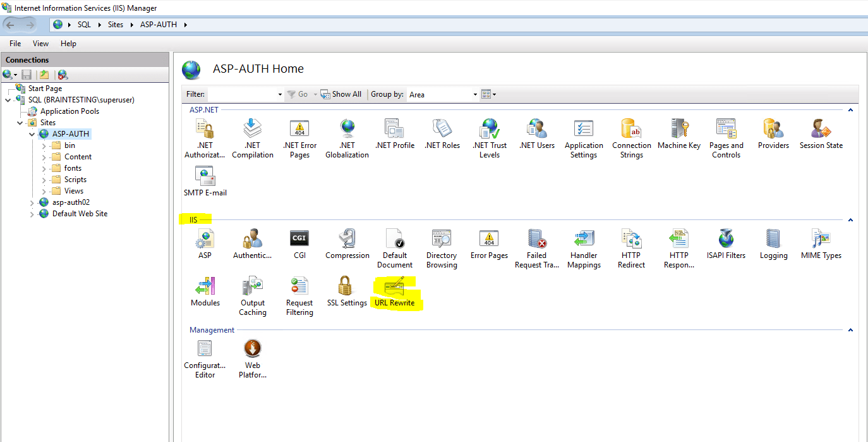Open the Modules feature
This screenshot has height=442, width=868.
tap(205, 292)
